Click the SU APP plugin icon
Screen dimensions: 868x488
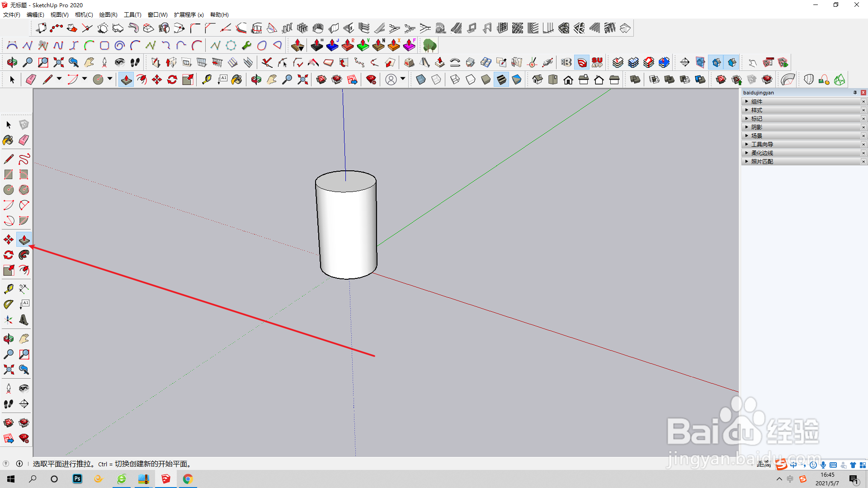pyautogui.click(x=597, y=62)
